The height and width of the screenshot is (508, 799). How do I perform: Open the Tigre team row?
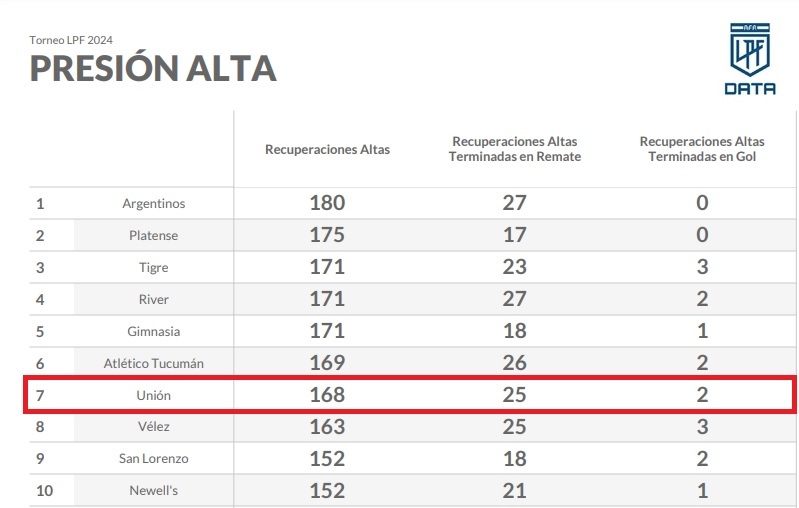(x=154, y=267)
